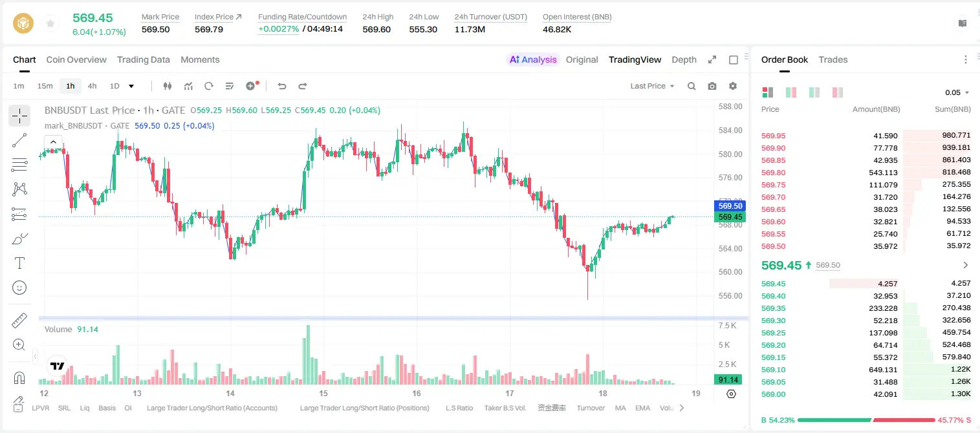980x433 pixels.
Task: Open the emoji sticker tool
Action: point(19,288)
